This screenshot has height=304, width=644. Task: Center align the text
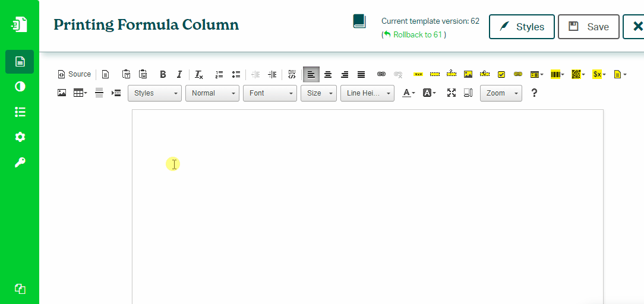(x=328, y=74)
